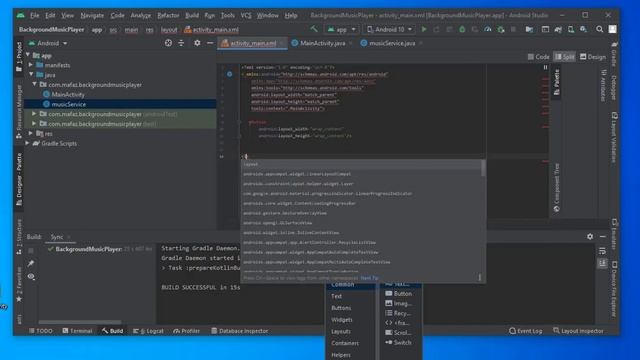Toggle soft-wrap icon in Build output

(602, 251)
